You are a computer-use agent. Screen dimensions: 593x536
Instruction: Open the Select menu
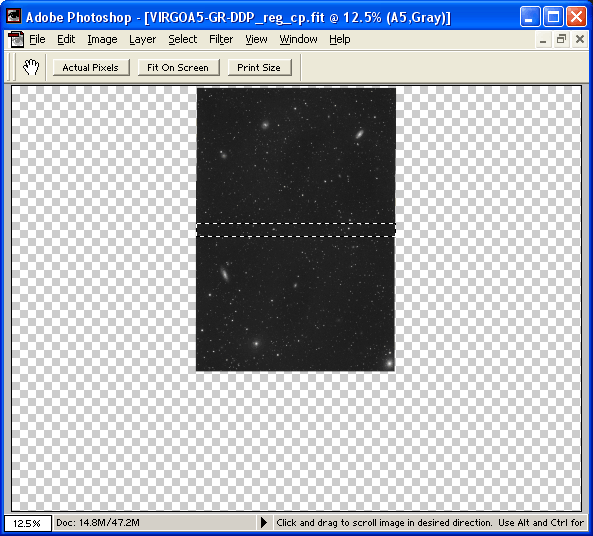click(183, 39)
